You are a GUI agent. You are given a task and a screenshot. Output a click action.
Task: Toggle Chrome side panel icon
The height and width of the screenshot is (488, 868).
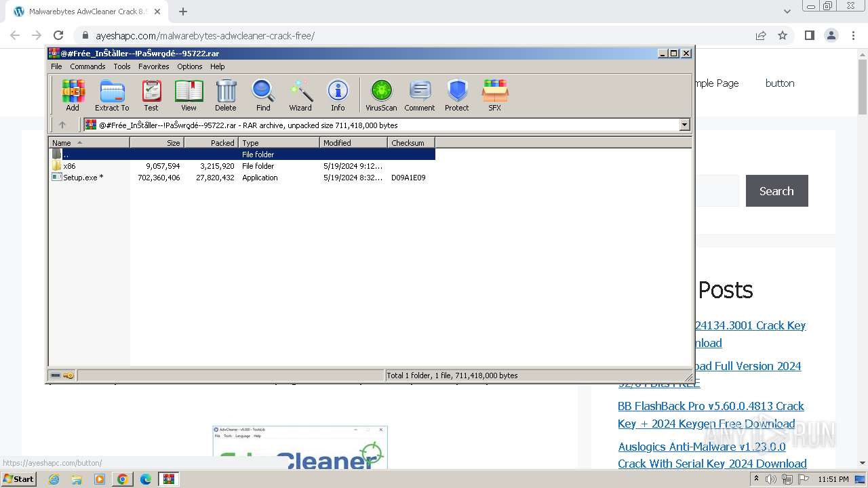[x=809, y=35]
